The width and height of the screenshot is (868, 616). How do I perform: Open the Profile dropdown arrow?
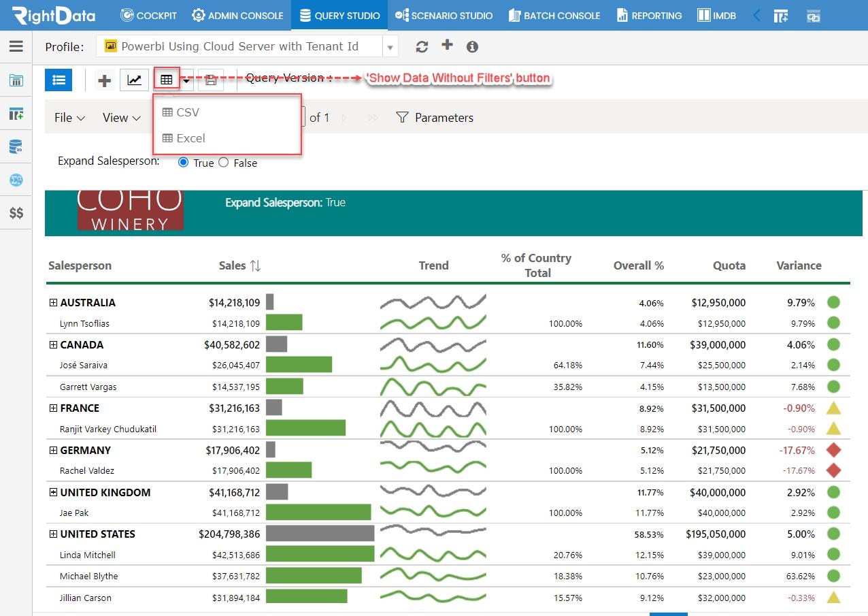click(x=390, y=47)
